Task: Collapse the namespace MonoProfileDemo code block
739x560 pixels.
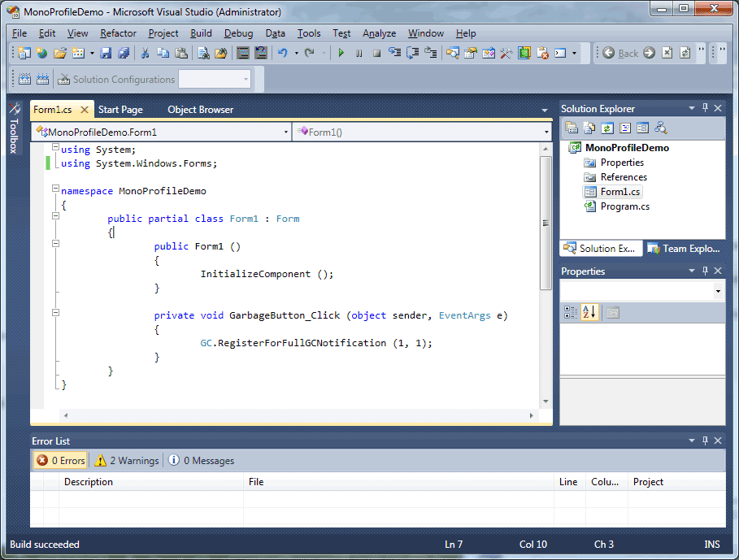Action: (55, 189)
